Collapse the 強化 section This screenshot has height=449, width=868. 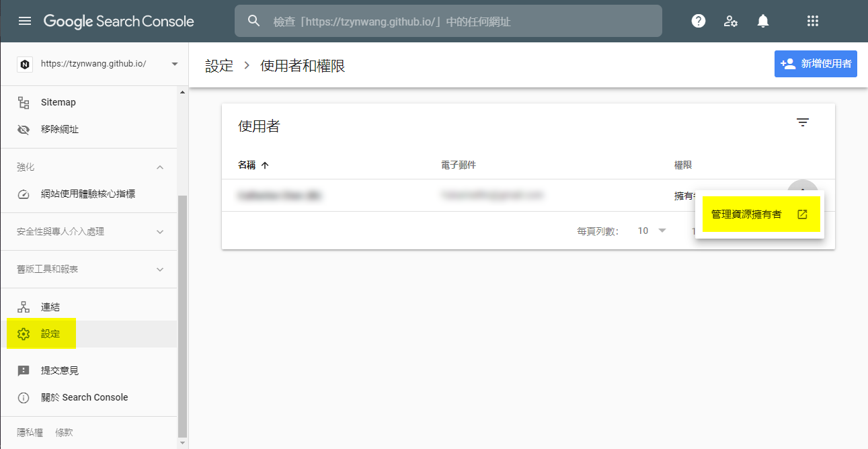(x=160, y=167)
